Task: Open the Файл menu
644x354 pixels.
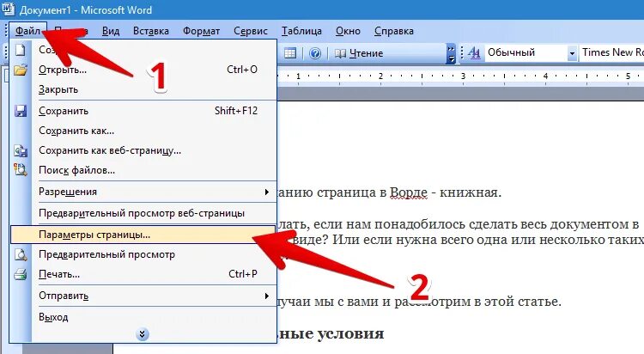Action: pos(28,31)
